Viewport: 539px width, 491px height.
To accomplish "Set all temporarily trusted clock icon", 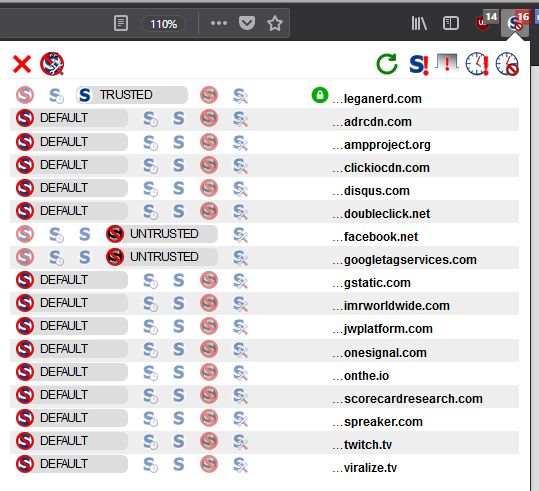I will point(477,64).
